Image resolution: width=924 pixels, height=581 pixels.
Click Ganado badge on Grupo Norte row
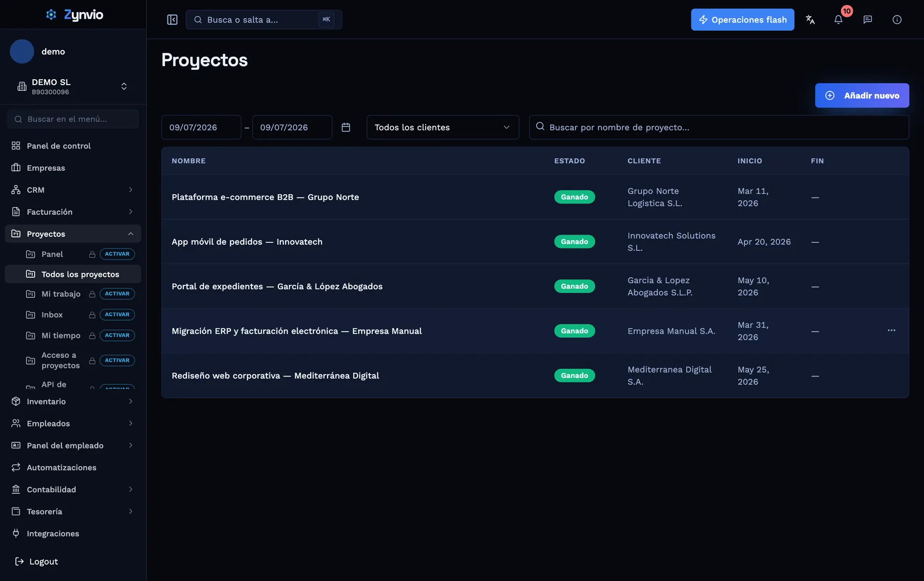click(574, 197)
